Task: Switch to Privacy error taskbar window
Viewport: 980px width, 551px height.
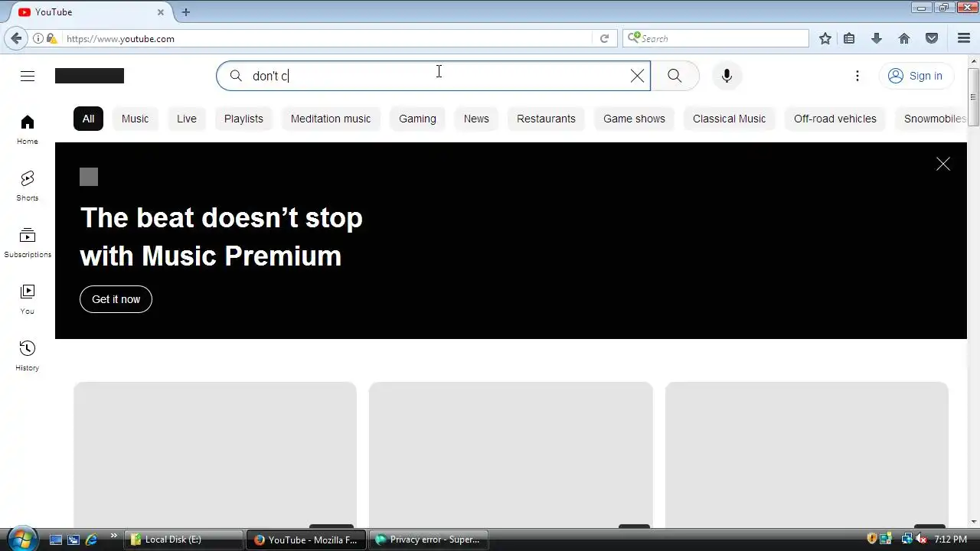Action: tap(429, 540)
